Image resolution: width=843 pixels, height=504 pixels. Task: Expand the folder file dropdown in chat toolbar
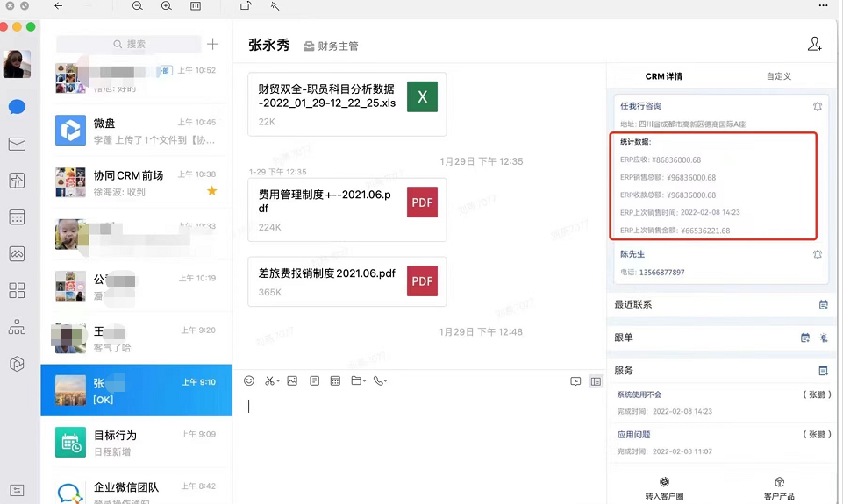tap(362, 381)
